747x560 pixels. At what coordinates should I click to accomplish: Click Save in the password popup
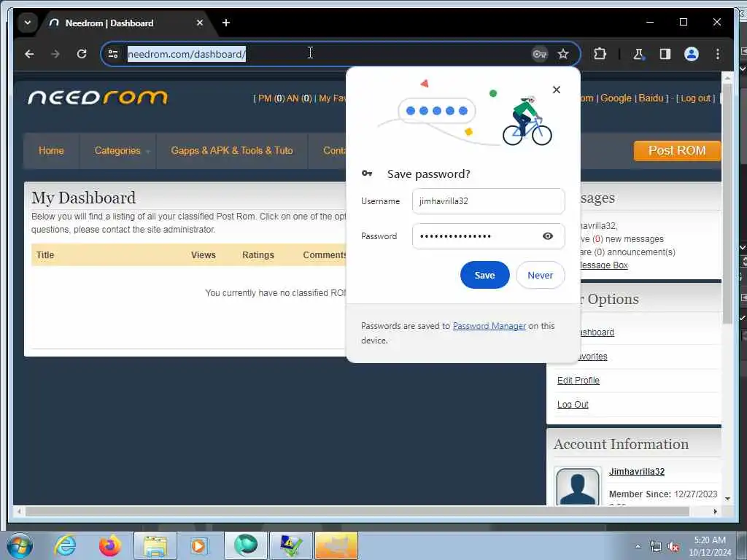coord(484,275)
